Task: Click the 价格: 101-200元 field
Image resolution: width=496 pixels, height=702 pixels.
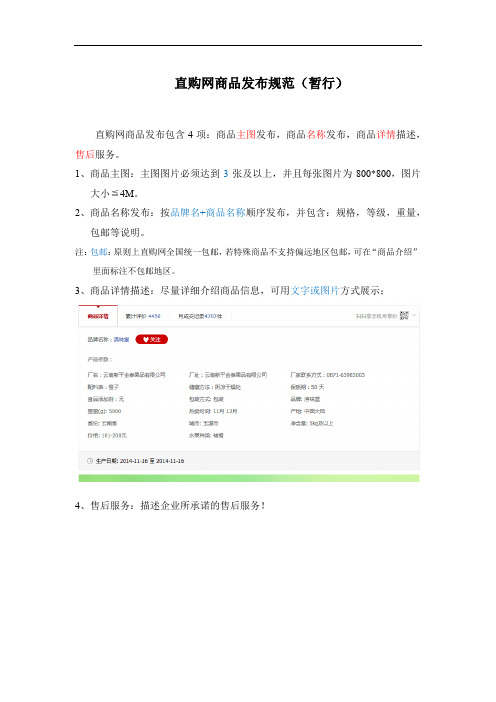Action: coord(107,435)
